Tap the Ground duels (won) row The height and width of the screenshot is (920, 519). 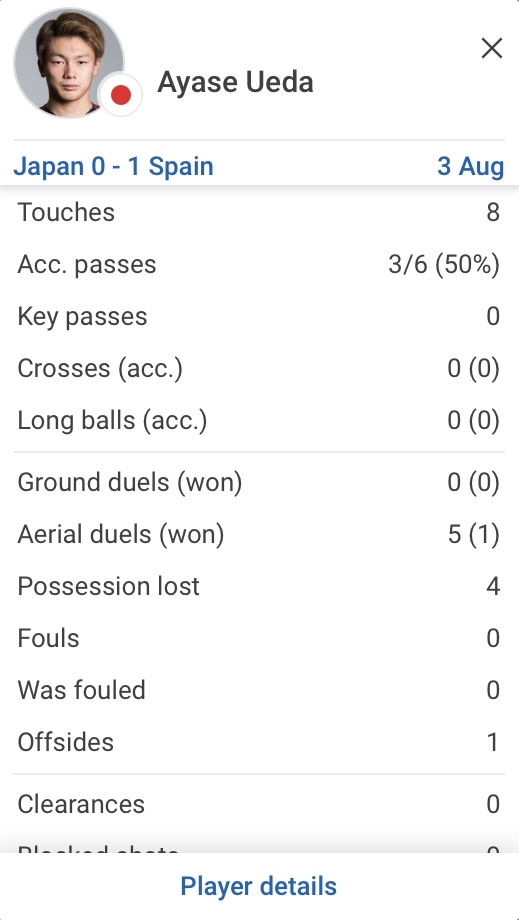[x=259, y=482]
